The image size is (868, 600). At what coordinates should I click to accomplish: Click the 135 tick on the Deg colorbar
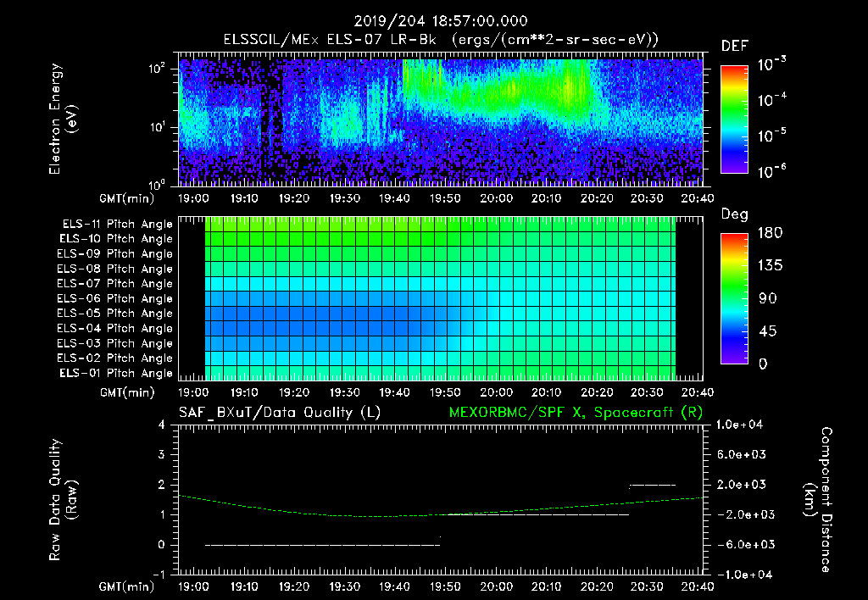770,266
